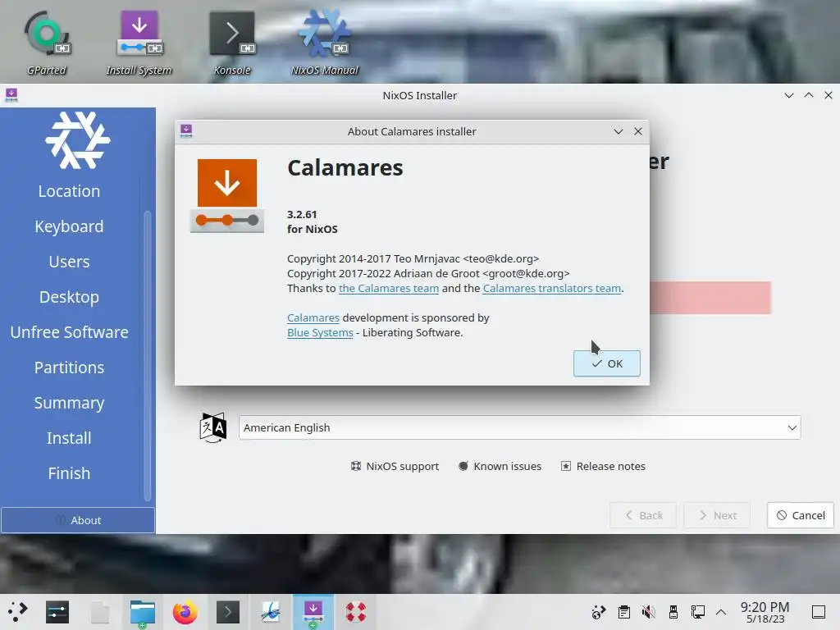Select the Unfree Software step
This screenshot has height=630, width=840.
coord(69,332)
